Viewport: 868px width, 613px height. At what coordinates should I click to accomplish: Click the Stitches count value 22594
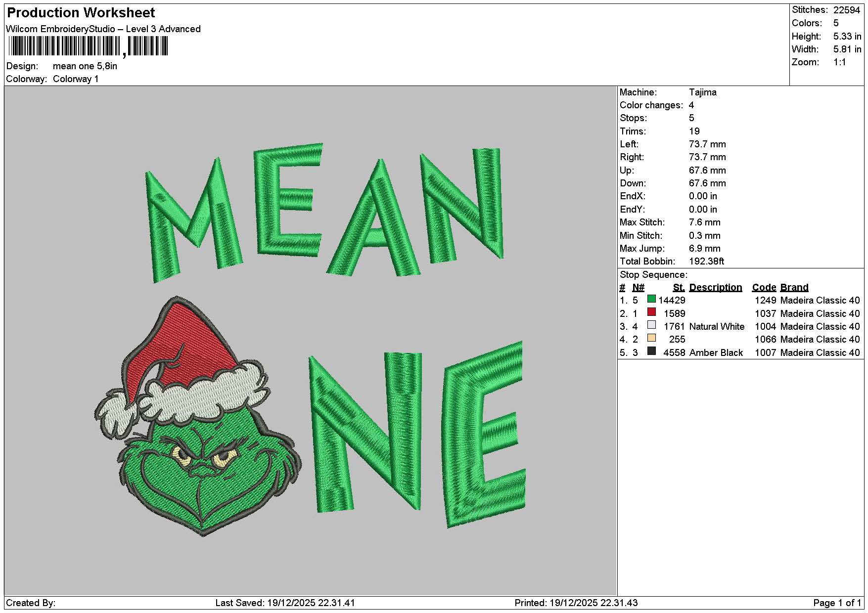click(847, 10)
